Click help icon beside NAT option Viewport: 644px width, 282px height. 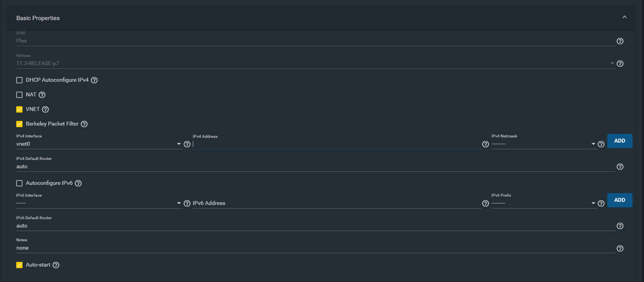(42, 95)
